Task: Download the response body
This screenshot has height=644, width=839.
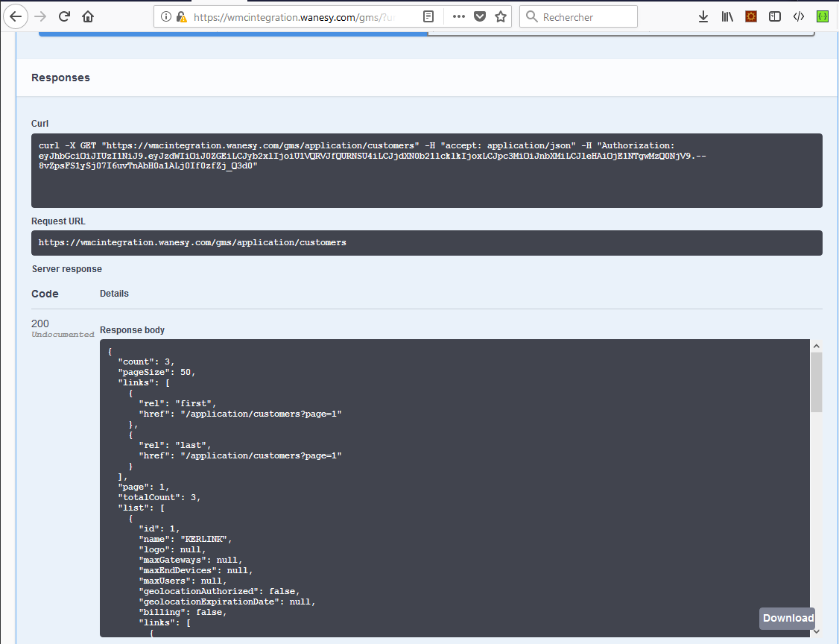Action: (x=788, y=618)
